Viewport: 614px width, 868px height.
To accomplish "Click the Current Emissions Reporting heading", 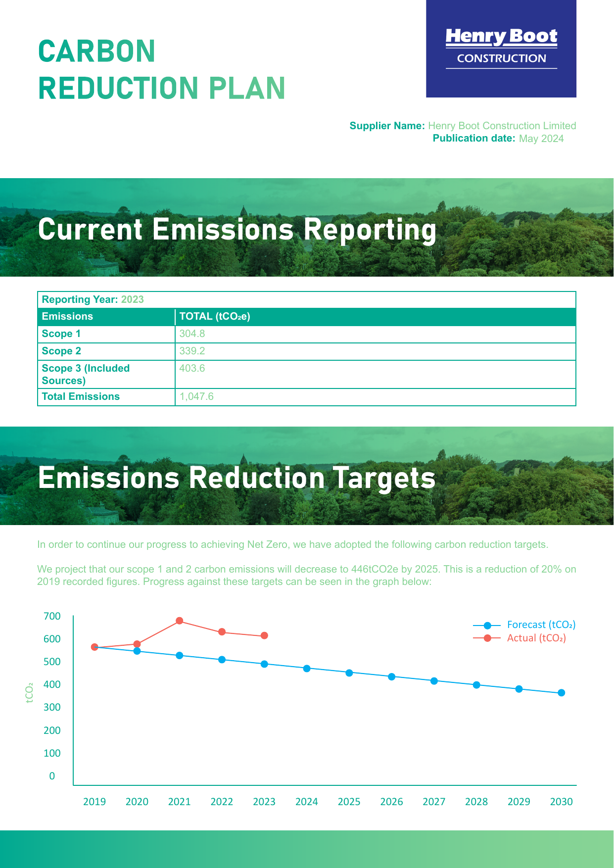I will tap(237, 230).
